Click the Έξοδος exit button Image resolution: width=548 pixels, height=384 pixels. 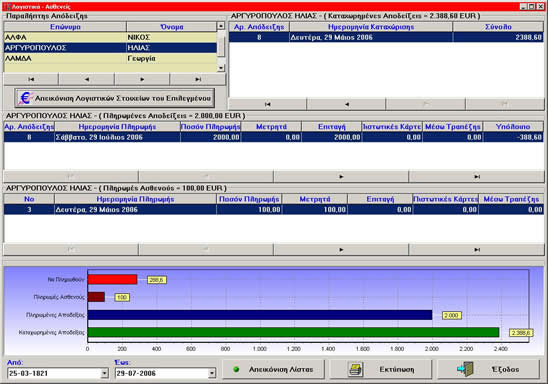pos(489,369)
